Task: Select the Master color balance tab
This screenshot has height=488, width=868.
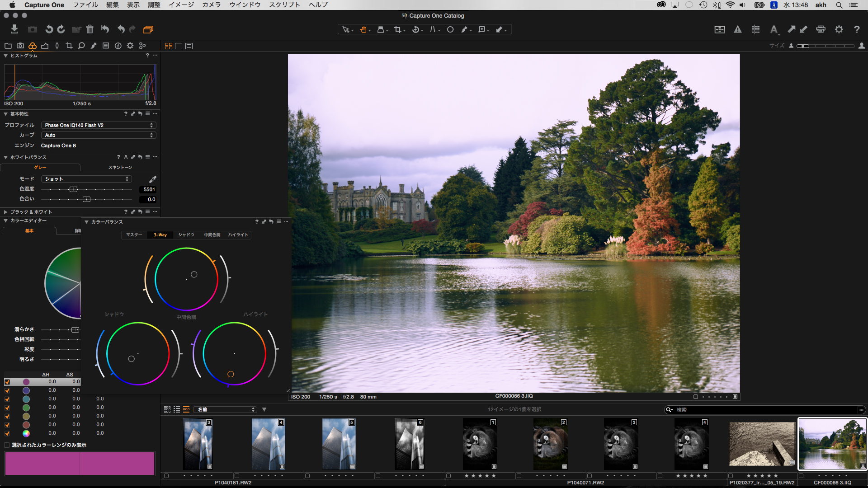Action: pos(134,235)
